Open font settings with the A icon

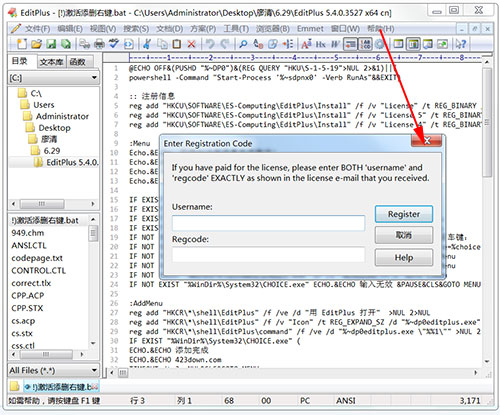[306, 44]
